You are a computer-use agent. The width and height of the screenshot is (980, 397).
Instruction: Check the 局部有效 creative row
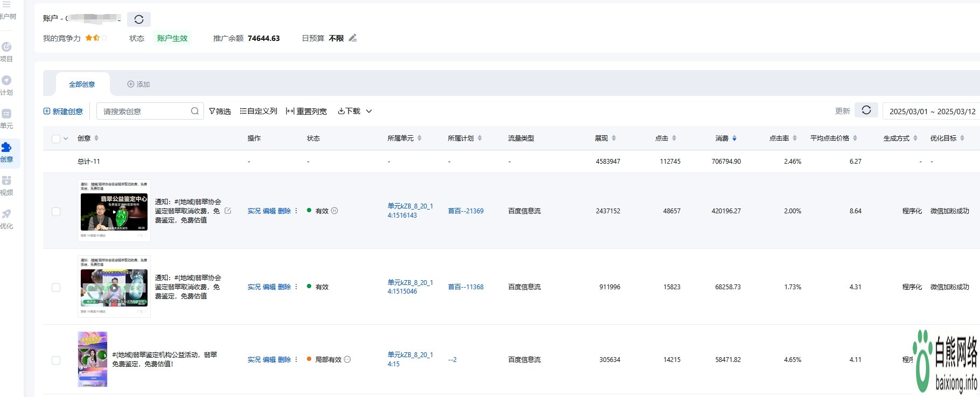[x=56, y=360]
